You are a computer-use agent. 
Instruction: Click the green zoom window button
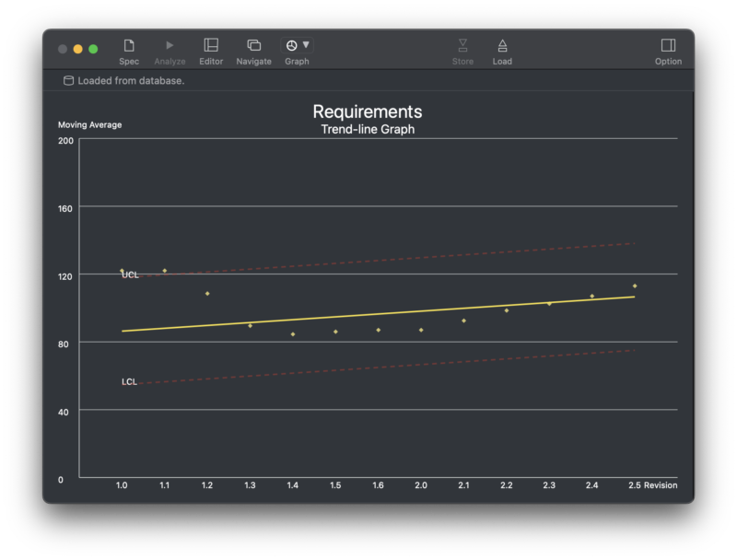click(x=93, y=49)
